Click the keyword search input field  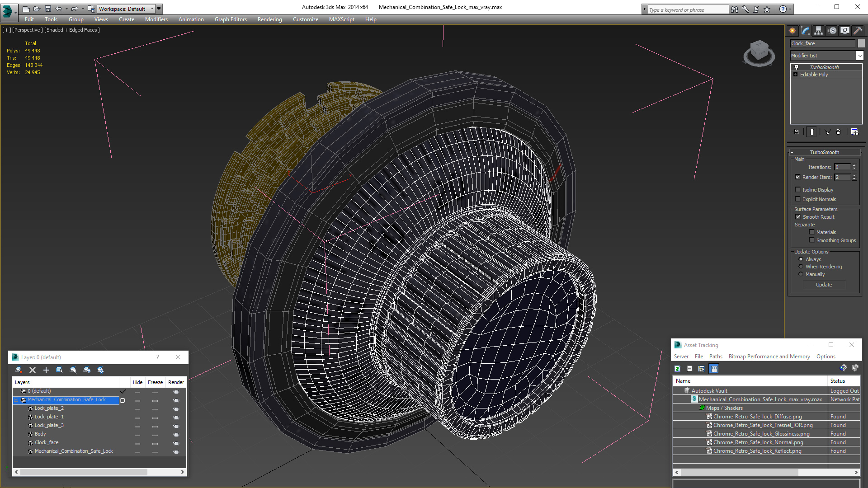[688, 9]
